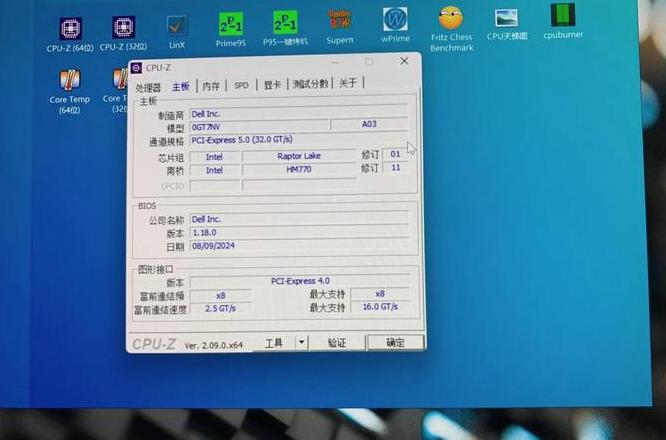This screenshot has height=440, width=666.
Task: Click the manufacturer field Dell Inc.
Action: click(298, 113)
